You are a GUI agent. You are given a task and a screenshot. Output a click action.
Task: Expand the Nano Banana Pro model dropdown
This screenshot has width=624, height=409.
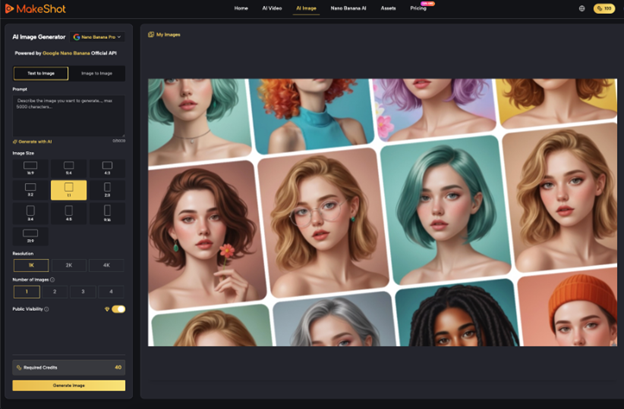[x=97, y=37]
